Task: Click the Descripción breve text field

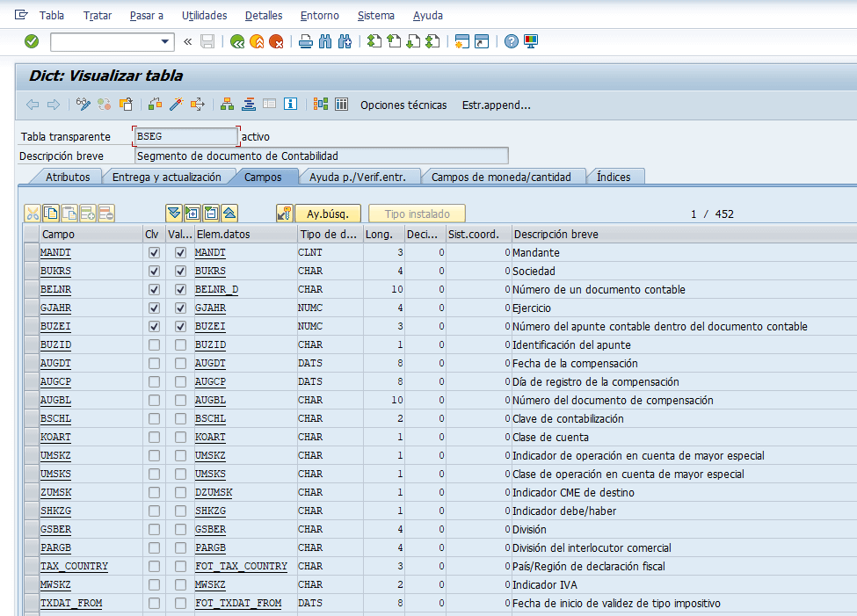Action: [x=321, y=156]
